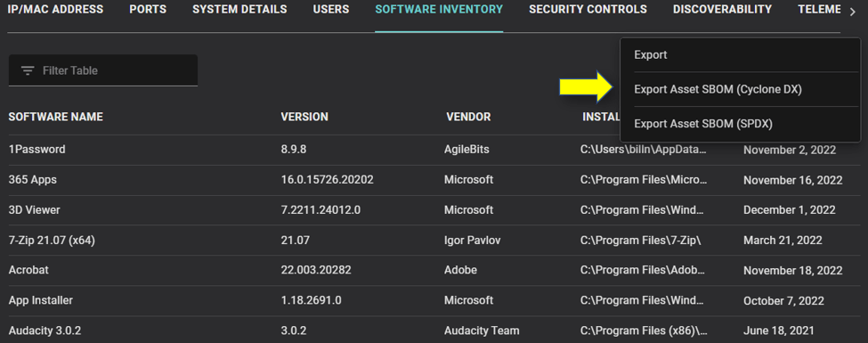Image resolution: width=868 pixels, height=343 pixels.
Task: Click the filter icon in Filter Table
Action: click(28, 71)
